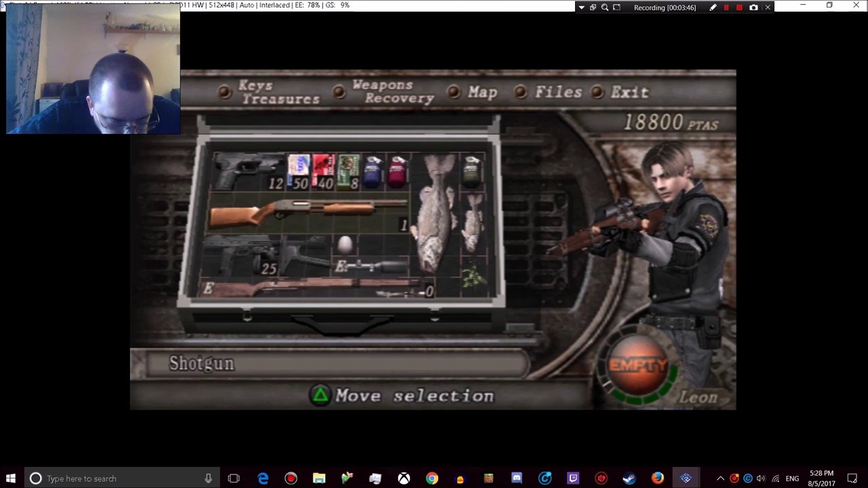Select the green hand grenade
This screenshot has width=868, height=488.
(x=473, y=171)
